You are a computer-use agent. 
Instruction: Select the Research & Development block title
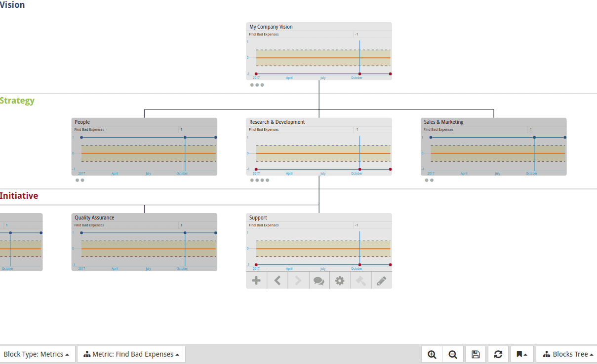(277, 122)
